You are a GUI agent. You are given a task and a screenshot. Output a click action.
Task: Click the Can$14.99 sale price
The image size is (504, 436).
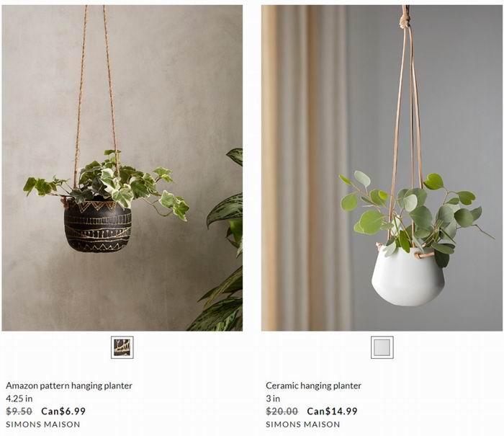point(332,411)
